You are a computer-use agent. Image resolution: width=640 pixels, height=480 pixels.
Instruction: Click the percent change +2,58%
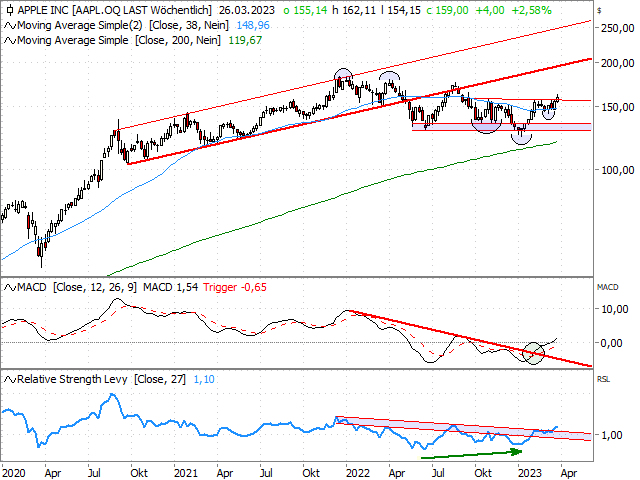[531, 10]
